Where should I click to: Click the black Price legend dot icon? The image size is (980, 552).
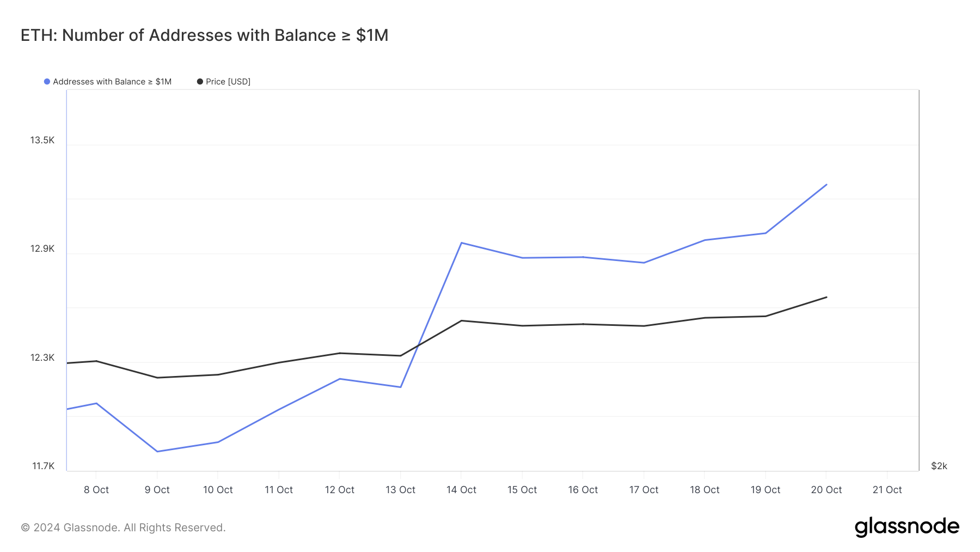click(x=199, y=81)
